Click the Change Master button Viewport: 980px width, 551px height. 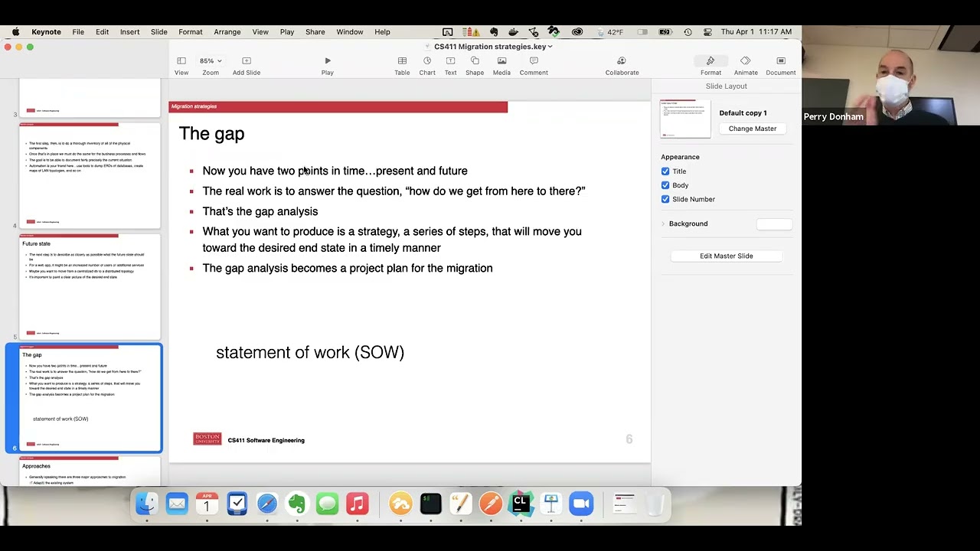coord(753,129)
